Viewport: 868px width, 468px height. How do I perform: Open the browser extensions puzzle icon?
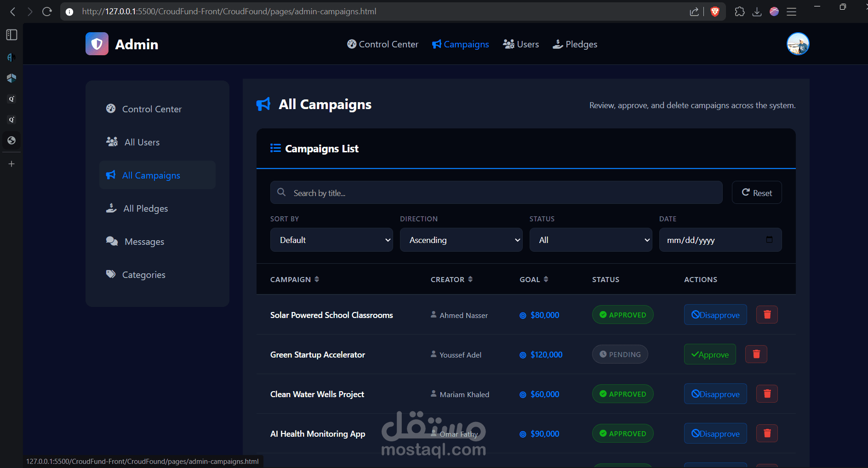(x=740, y=12)
